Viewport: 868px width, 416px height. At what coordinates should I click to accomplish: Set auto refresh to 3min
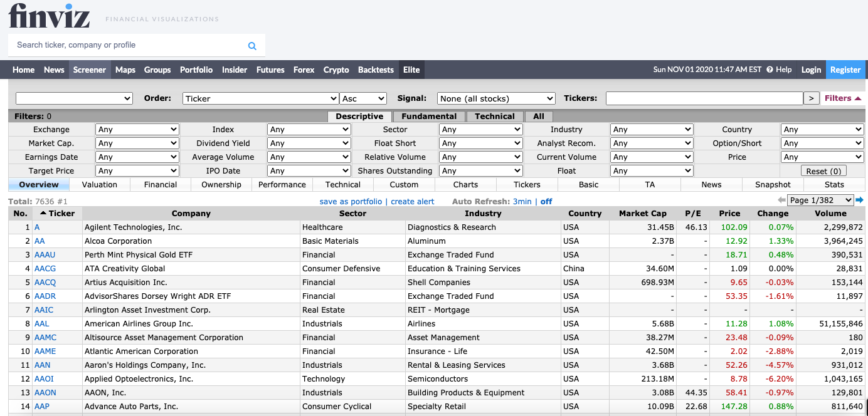pos(522,201)
